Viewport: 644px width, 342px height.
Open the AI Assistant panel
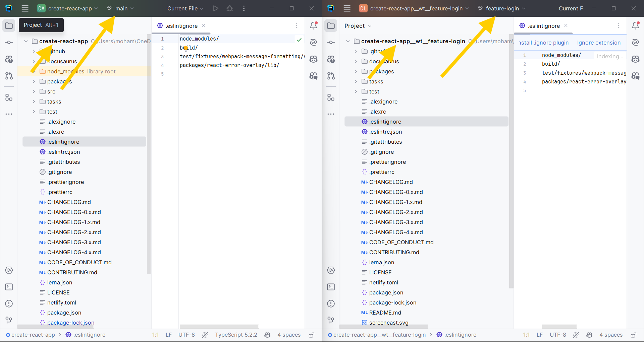(314, 42)
